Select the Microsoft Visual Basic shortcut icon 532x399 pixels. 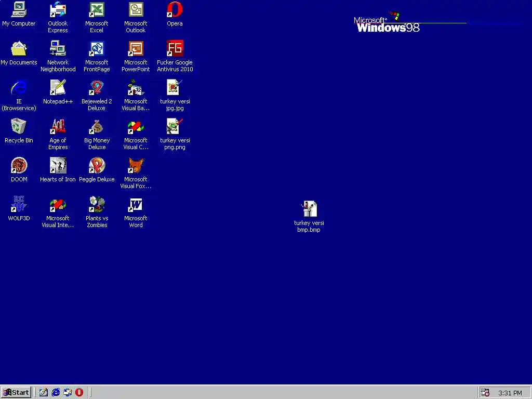(x=136, y=87)
